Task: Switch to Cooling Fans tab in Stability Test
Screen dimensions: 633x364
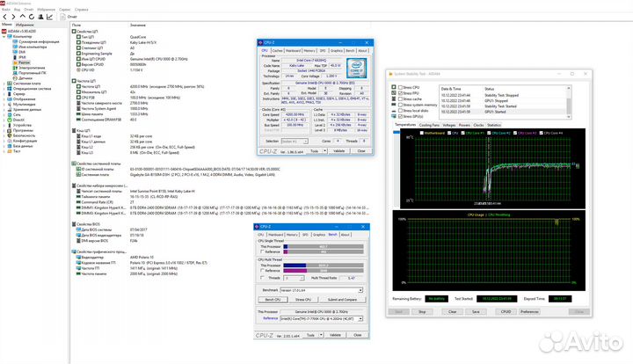Action: tap(429, 125)
